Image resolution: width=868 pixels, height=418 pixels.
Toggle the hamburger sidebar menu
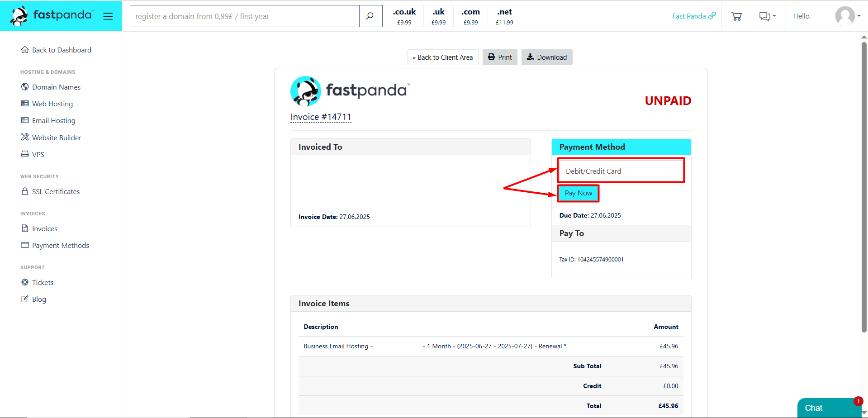tap(108, 16)
